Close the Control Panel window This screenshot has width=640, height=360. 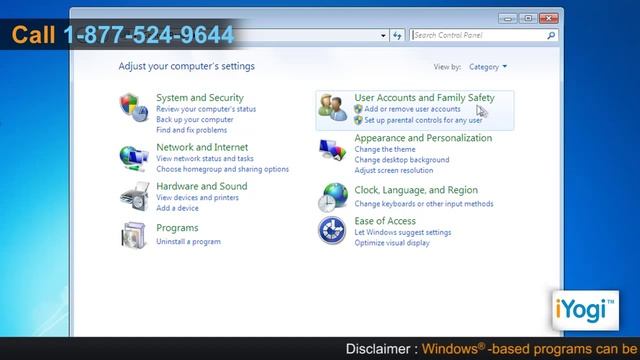[x=549, y=18]
